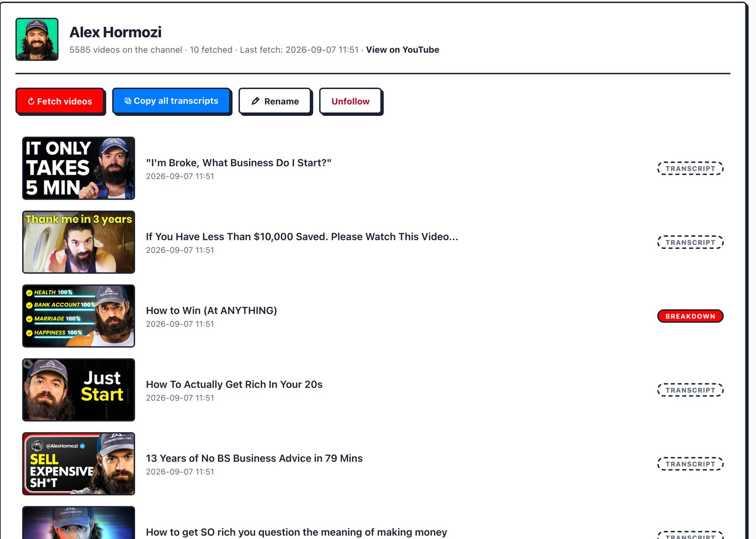Click the "5585 videos on the channel" text

click(x=125, y=50)
